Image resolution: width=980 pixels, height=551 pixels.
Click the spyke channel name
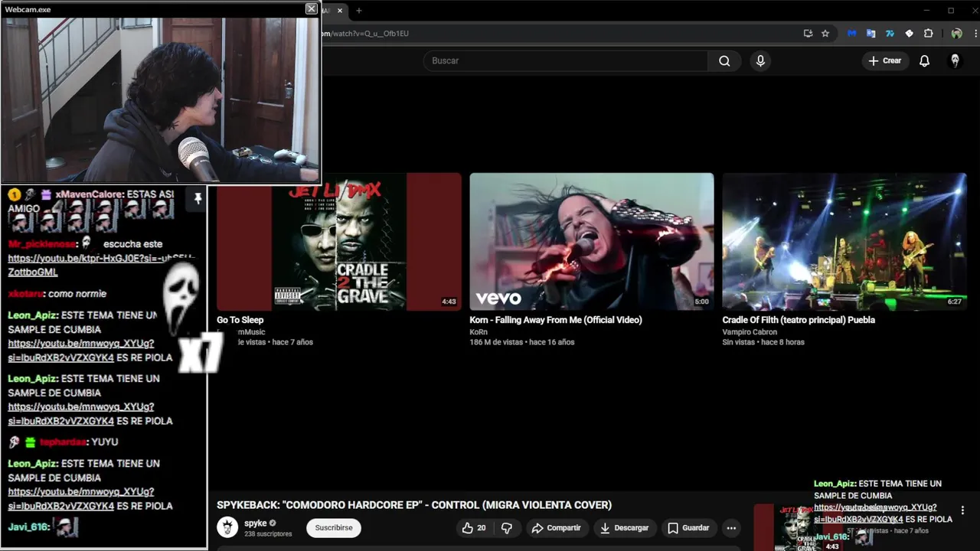256,523
